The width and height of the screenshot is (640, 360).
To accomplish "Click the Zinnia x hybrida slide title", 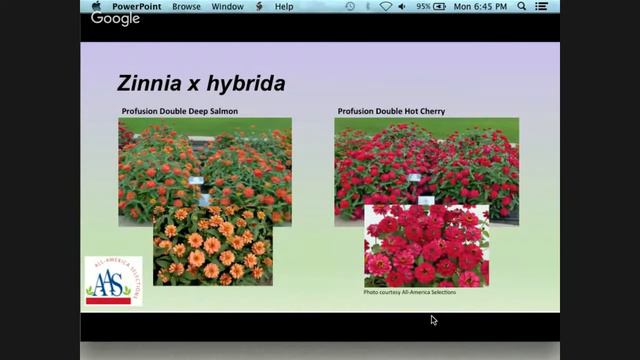I will click(201, 83).
